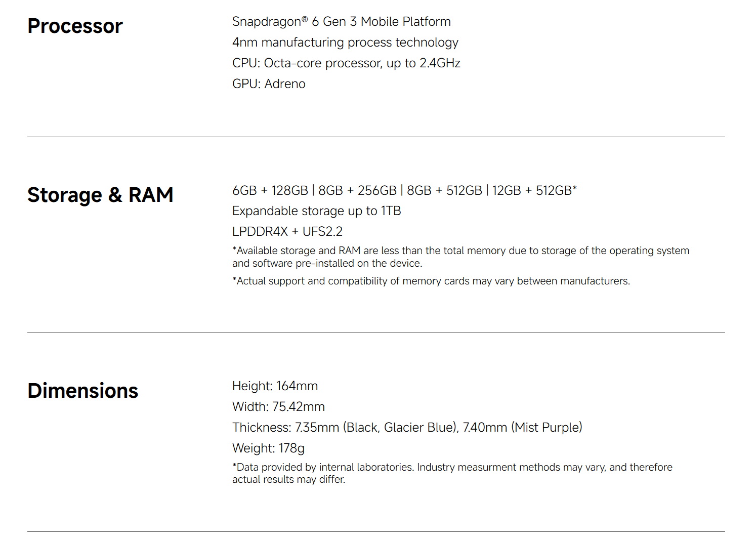Screen dimensions: 756x540
Task: Click the Processor section heading
Action: (75, 26)
